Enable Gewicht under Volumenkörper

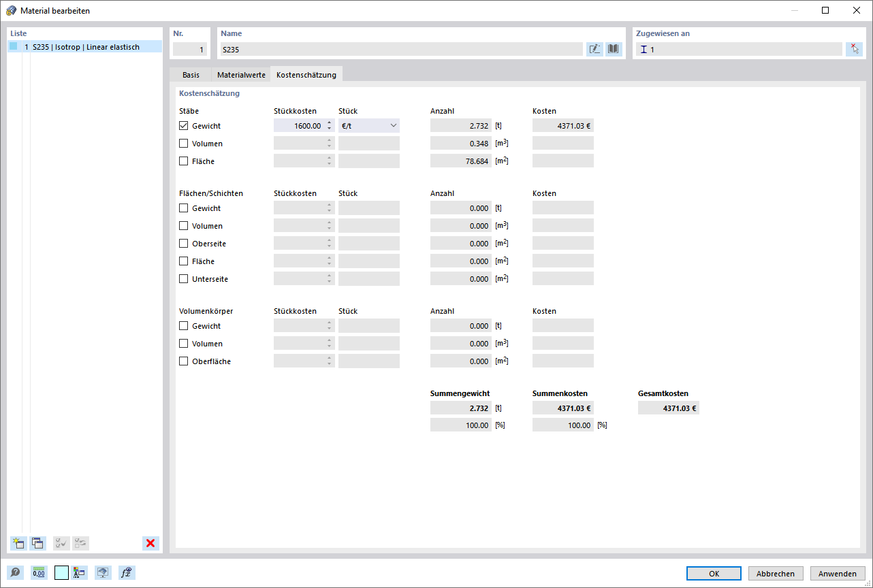(x=184, y=326)
